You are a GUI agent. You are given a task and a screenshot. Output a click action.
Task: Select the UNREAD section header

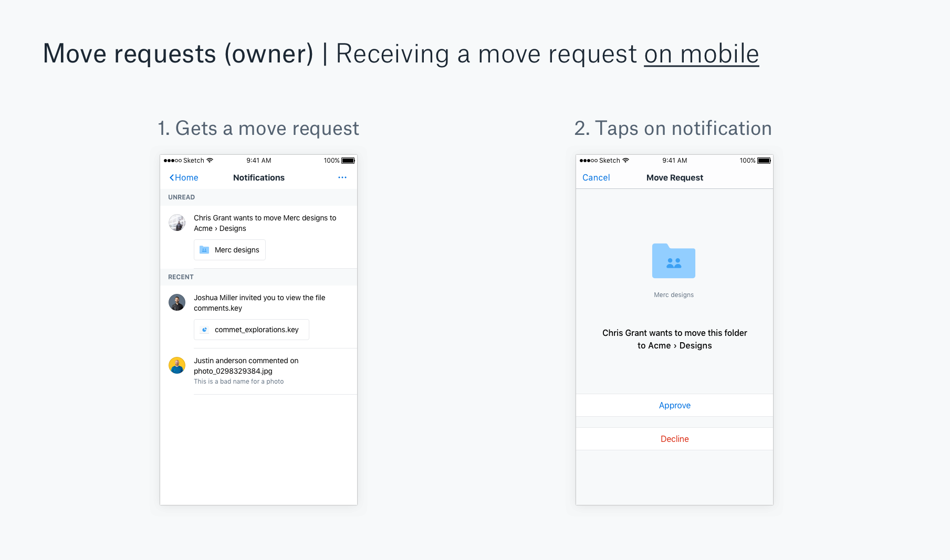181,197
